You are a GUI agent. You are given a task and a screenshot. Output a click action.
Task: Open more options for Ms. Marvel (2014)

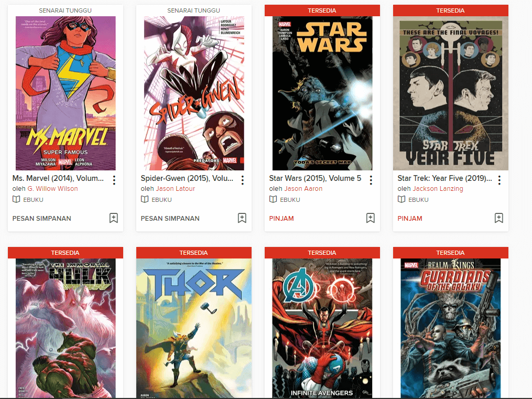(x=114, y=180)
